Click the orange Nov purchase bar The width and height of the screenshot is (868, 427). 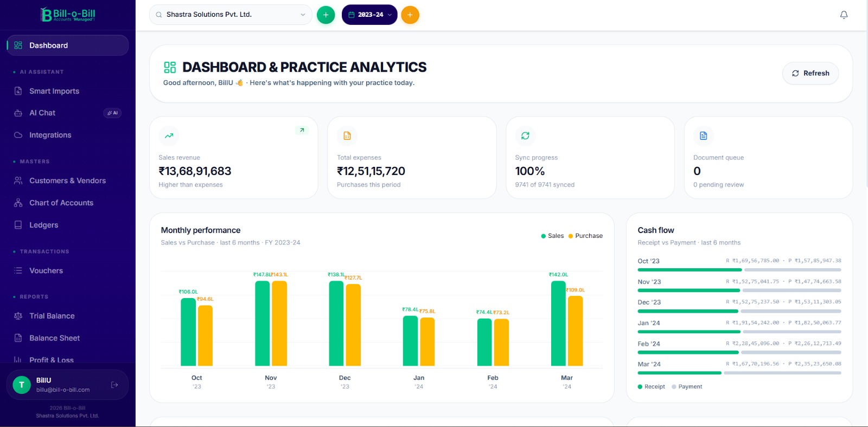(279, 324)
